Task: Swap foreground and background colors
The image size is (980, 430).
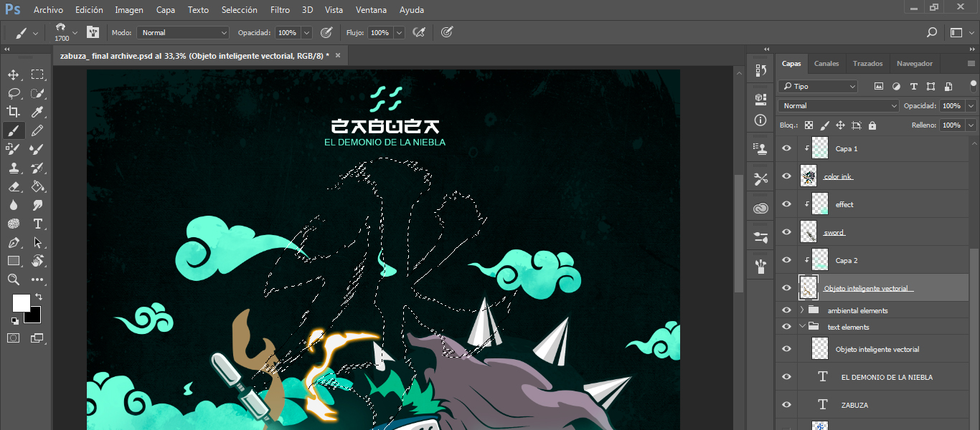Action: point(39,296)
